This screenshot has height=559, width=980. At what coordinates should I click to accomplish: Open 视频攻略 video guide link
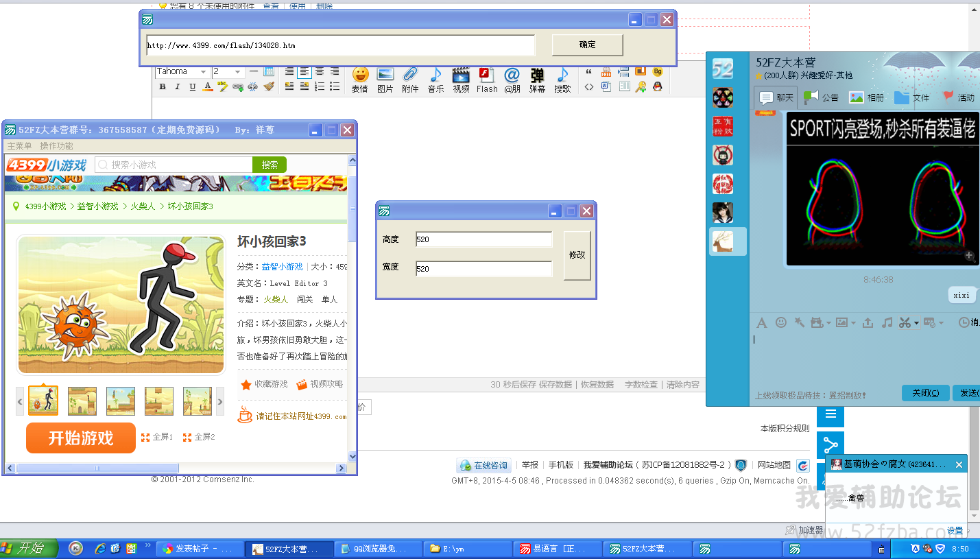(320, 384)
